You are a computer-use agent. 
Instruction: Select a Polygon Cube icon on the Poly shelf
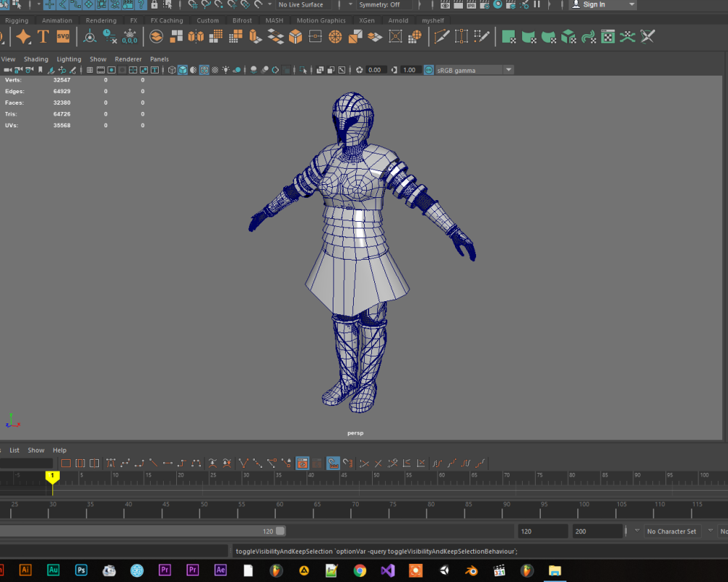coord(293,36)
